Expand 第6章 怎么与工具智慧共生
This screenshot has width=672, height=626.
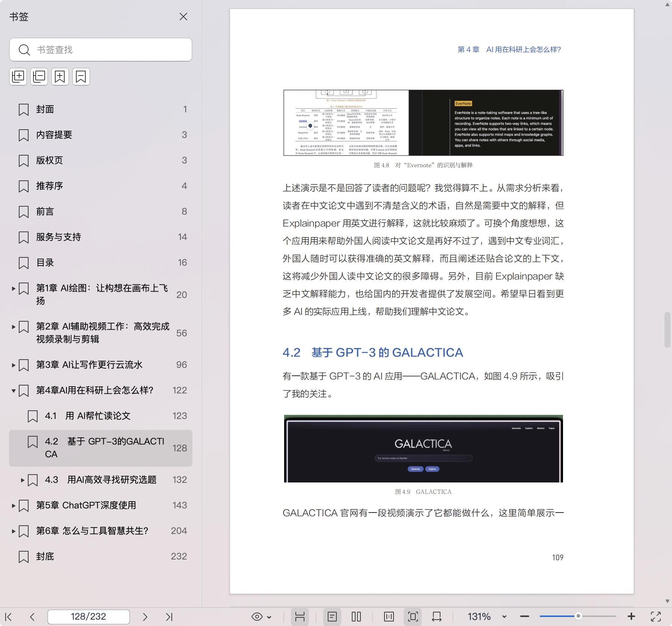(x=14, y=531)
